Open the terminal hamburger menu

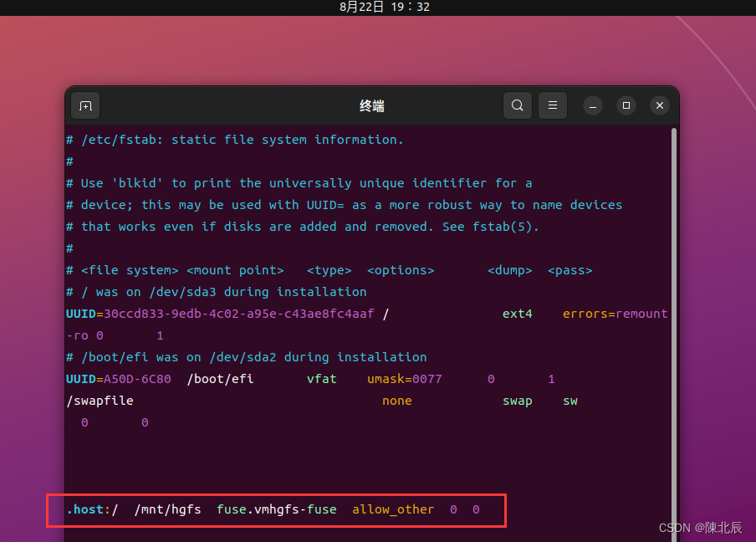coord(553,105)
